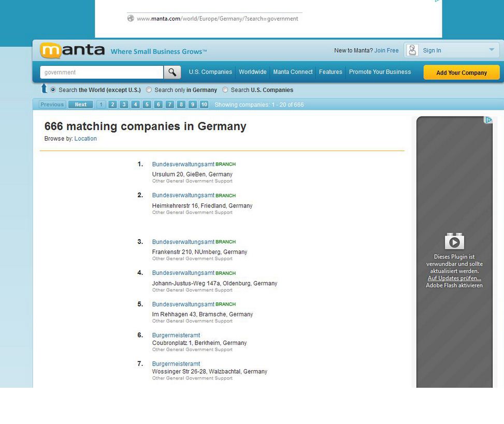Open the 'Browse by: Location' link
The image size is (504, 424).
tap(85, 139)
